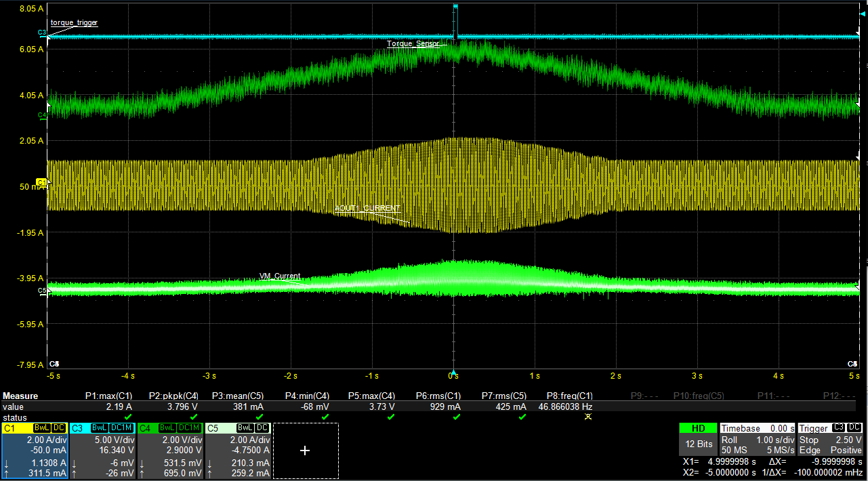Viewport: 868px width, 481px height.
Task: Toggle the DC coupling badge on C5
Action: [264, 428]
